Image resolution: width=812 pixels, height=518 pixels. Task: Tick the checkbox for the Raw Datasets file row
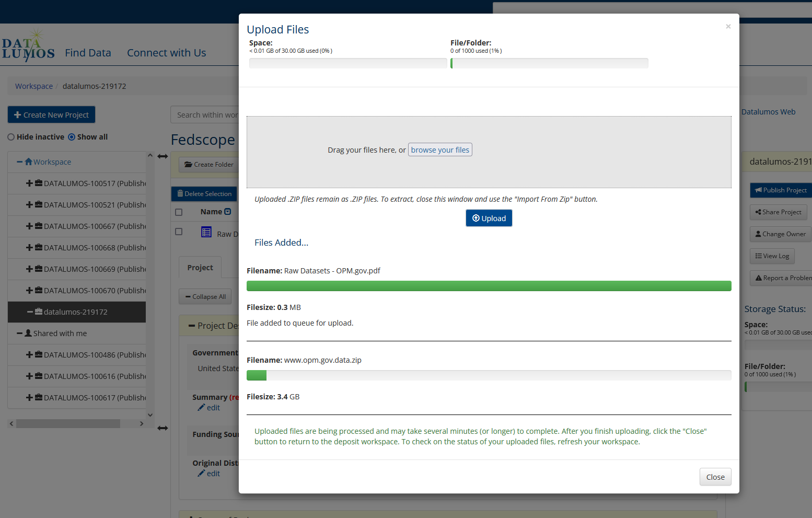click(x=179, y=232)
